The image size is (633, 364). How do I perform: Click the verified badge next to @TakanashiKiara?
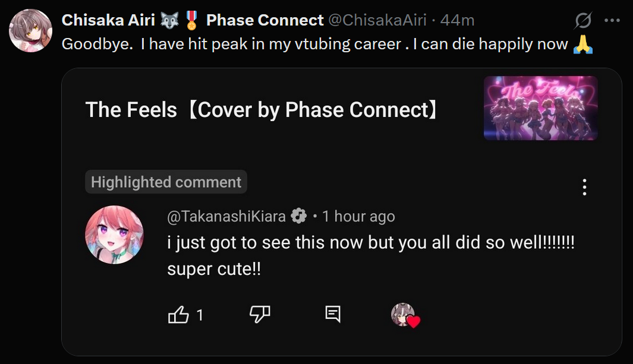298,217
